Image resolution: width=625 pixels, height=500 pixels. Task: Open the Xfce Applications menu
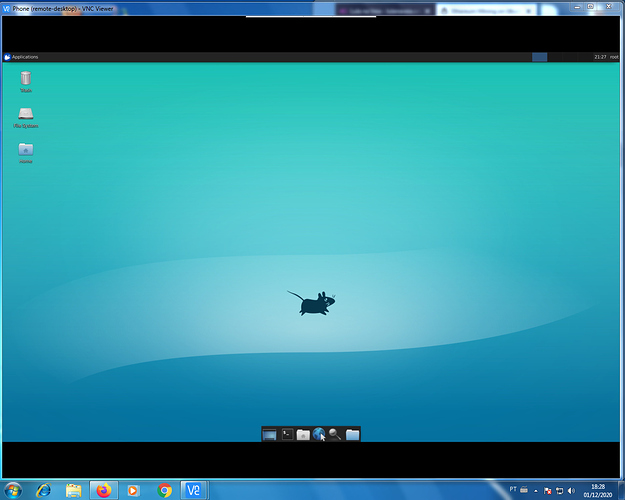(x=21, y=57)
